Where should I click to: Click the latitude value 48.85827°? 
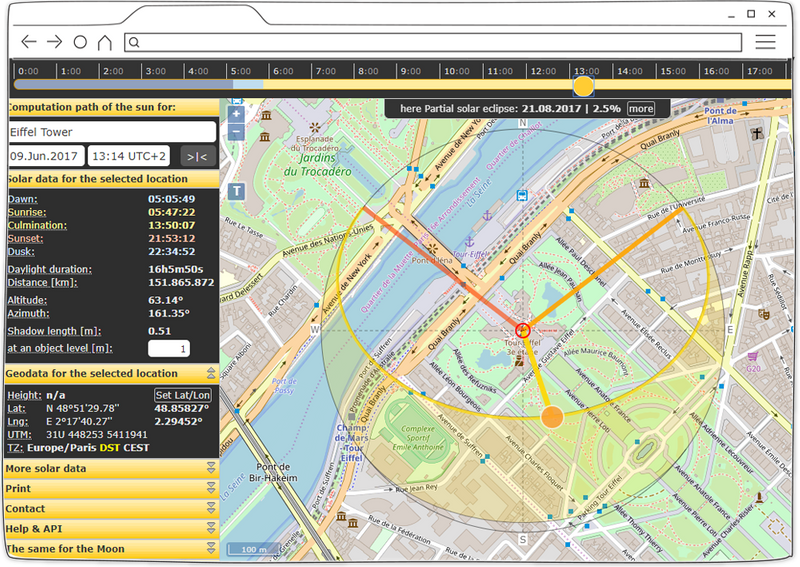click(x=182, y=409)
